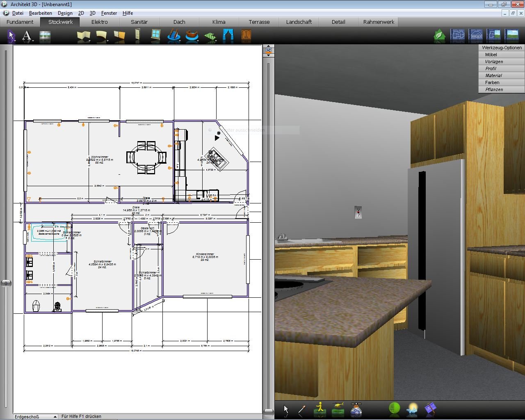This screenshot has width=525, height=420.
Task: Select the wall break tool
Action: pos(119,36)
